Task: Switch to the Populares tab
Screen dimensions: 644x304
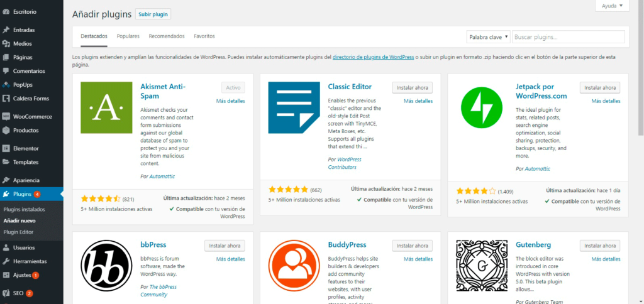Action: (128, 36)
